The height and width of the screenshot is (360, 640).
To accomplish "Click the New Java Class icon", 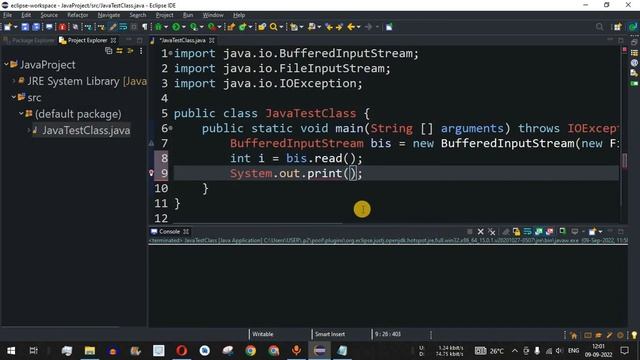I will click(x=243, y=27).
